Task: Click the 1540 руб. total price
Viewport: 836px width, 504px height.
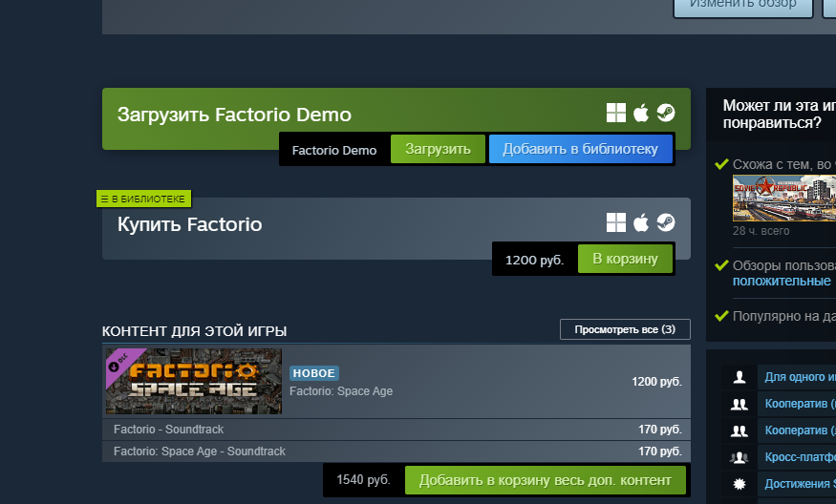Action: tap(363, 479)
